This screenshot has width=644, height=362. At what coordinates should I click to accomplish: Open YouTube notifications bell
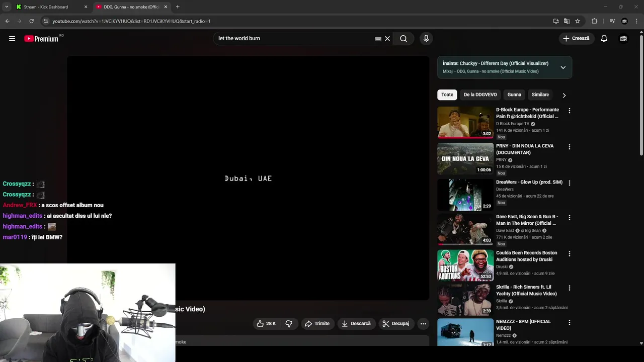(604, 39)
